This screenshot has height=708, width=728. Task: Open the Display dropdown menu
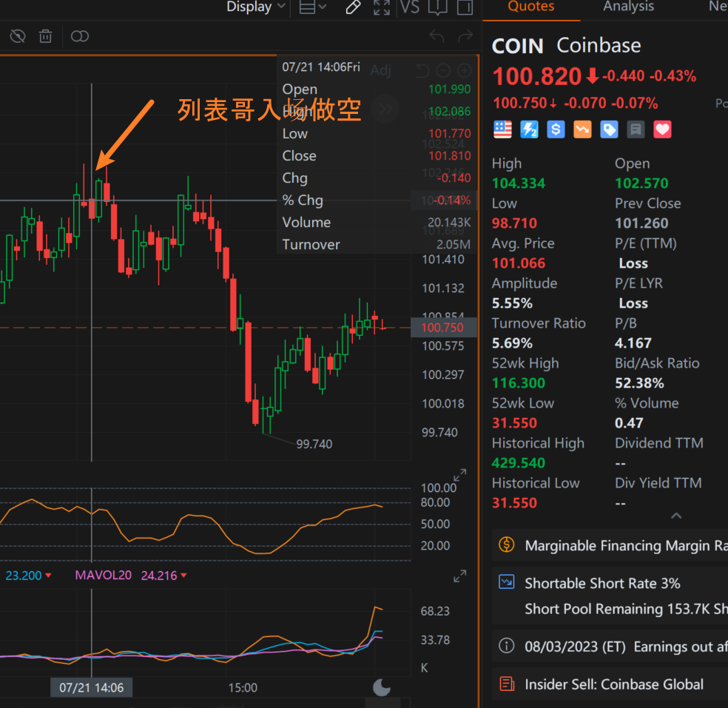(255, 7)
